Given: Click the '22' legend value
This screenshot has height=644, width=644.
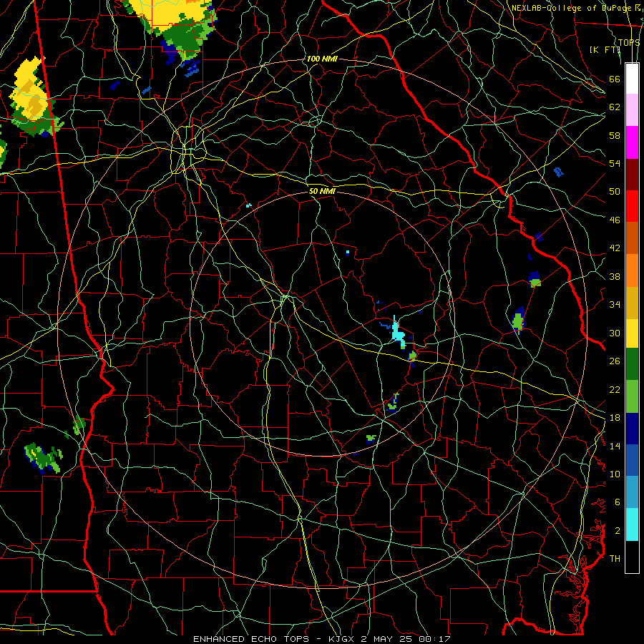Looking at the screenshot, I should (615, 389).
